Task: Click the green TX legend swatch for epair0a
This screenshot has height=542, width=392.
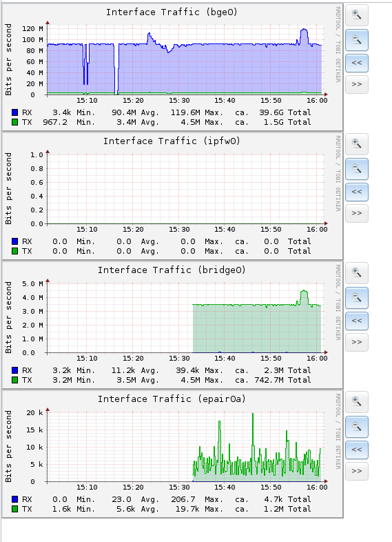Action: click(14, 509)
